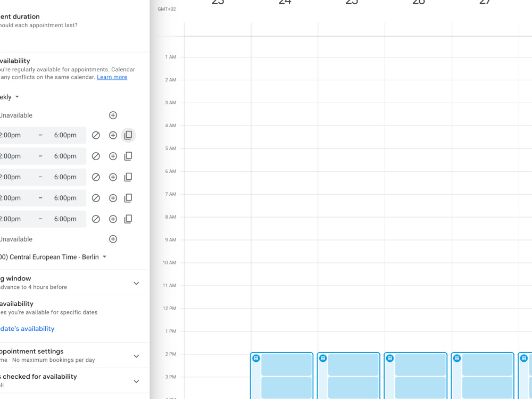Select the 3 PM appointment slot on day 24
The height and width of the screenshot is (399, 532).
pos(286,387)
